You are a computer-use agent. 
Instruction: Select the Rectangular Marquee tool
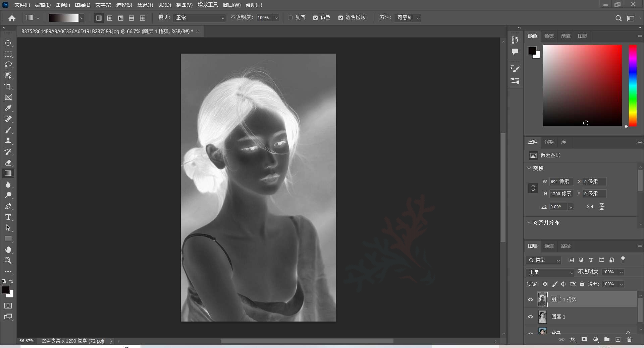(8, 54)
